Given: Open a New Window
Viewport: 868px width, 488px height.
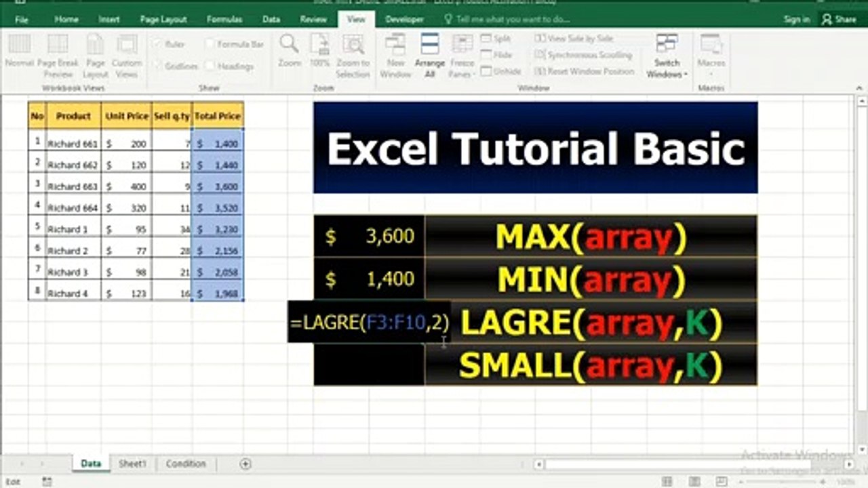Looking at the screenshot, I should click(395, 56).
